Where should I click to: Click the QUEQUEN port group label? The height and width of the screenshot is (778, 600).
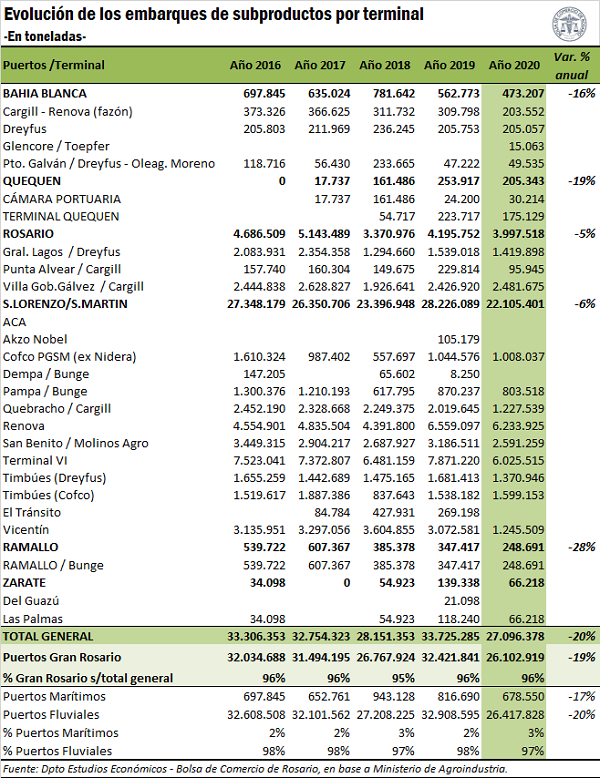tap(32, 181)
